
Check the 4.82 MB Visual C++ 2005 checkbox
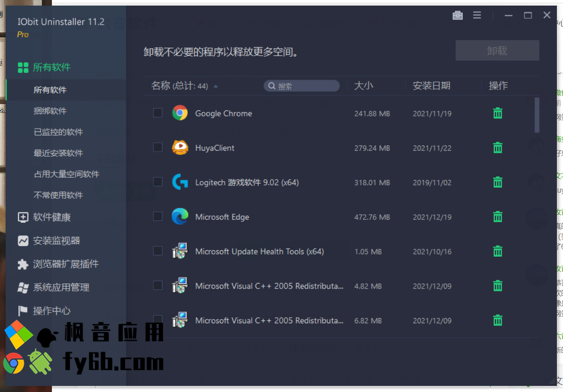pos(158,285)
